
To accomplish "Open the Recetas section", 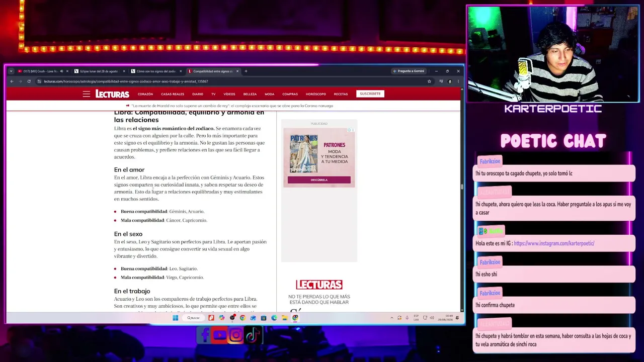I will click(x=341, y=94).
